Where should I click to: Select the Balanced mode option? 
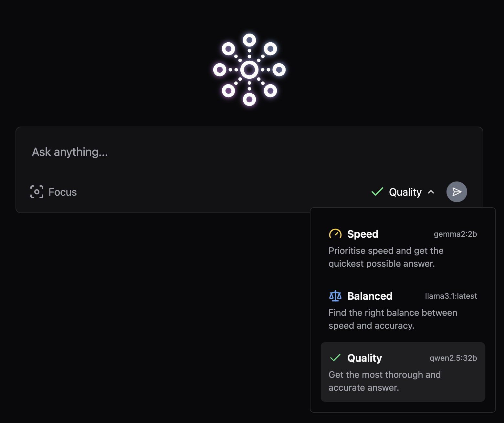370,296
